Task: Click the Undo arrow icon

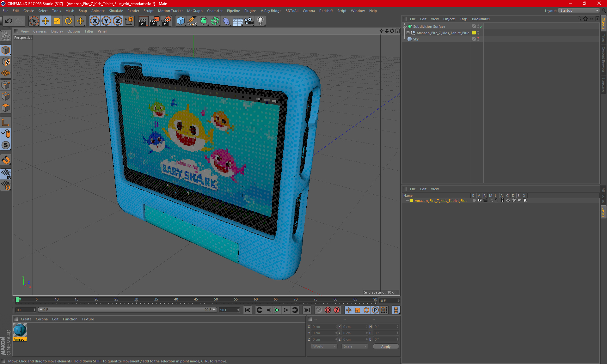Action: (9, 21)
